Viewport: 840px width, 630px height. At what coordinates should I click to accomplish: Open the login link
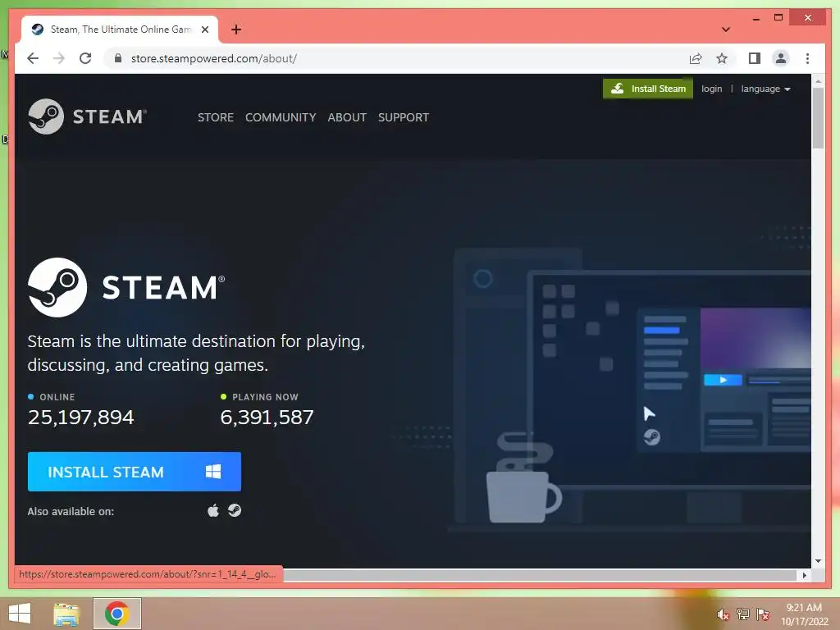click(711, 89)
